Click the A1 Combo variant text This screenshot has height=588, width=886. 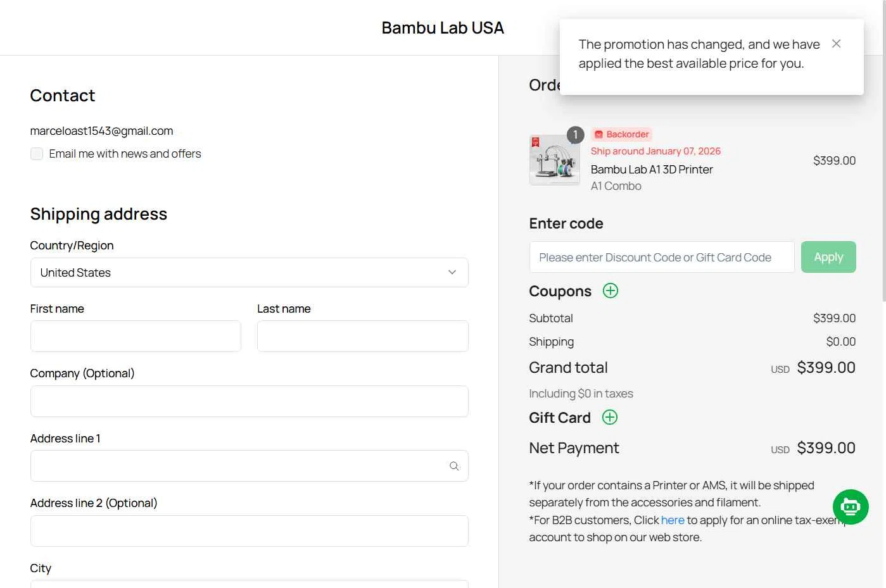pyautogui.click(x=616, y=186)
